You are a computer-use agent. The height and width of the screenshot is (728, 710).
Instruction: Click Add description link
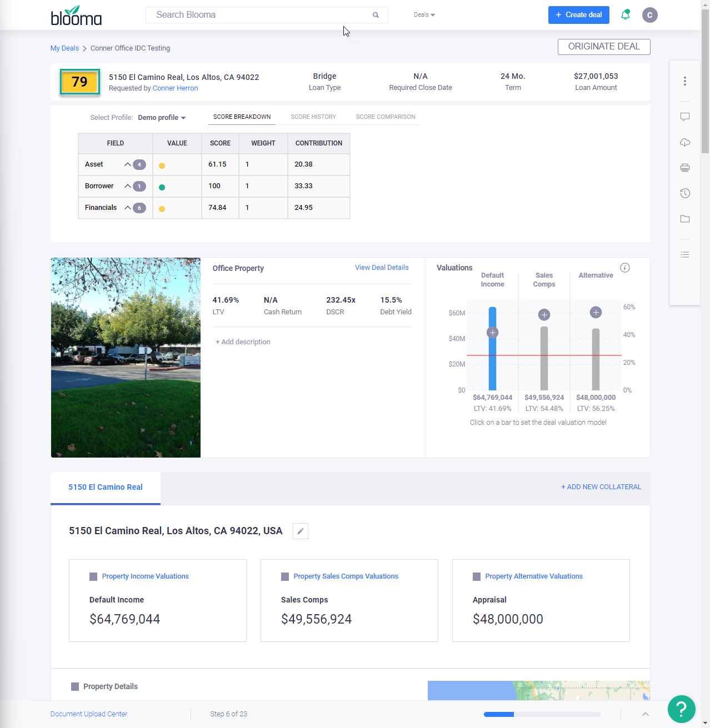tap(243, 342)
